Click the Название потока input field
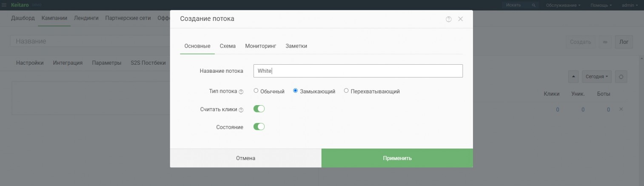Image resolution: width=644 pixels, height=186 pixels. pyautogui.click(x=358, y=71)
